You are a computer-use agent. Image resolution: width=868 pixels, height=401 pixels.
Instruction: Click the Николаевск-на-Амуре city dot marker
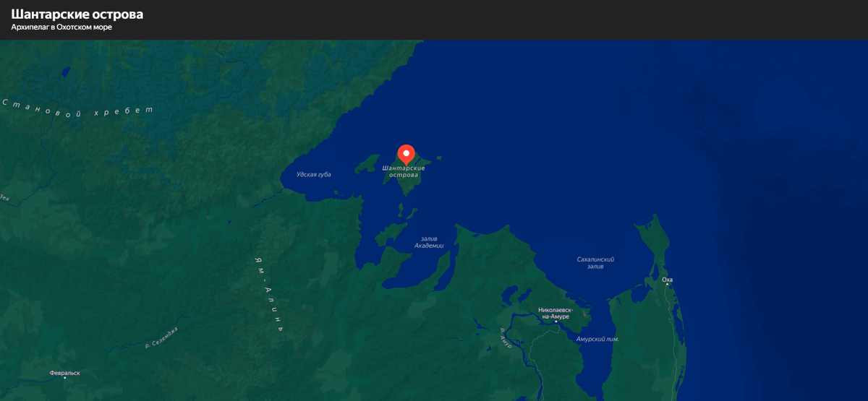556,322
